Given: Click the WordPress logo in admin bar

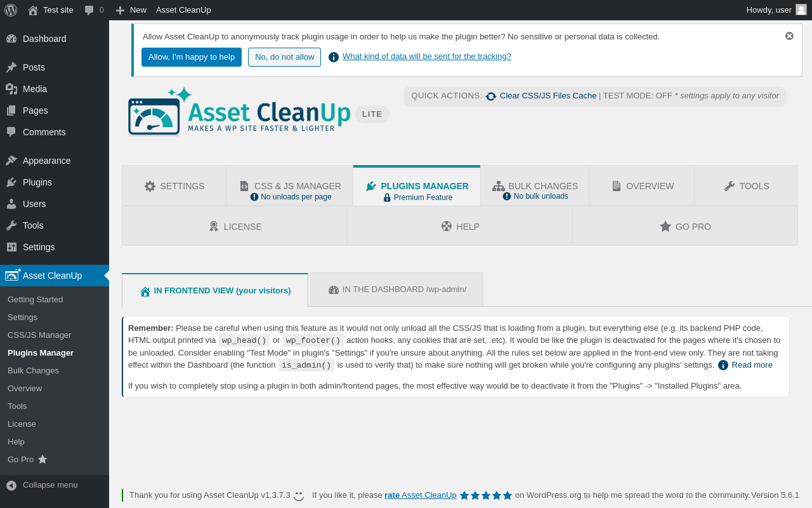Looking at the screenshot, I should coord(11,10).
